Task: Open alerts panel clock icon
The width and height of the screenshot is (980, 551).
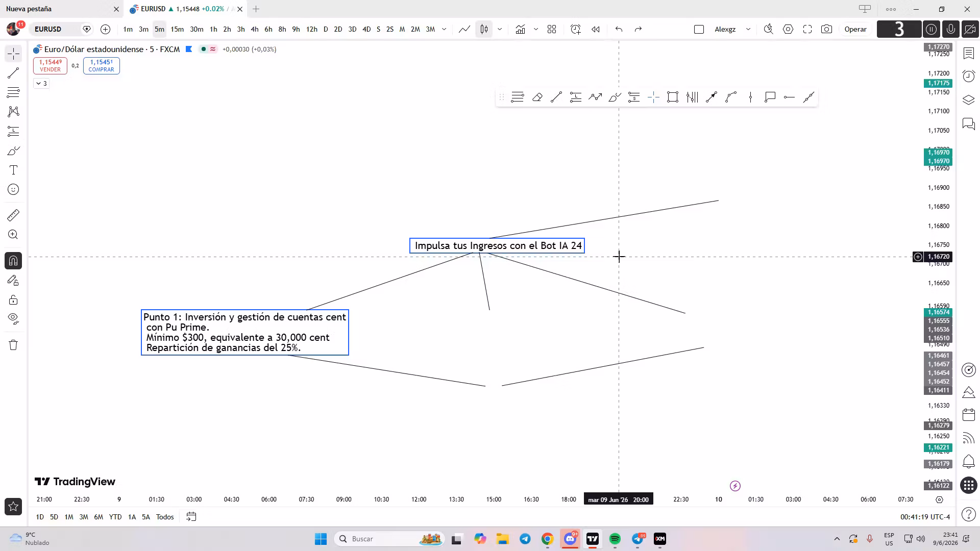Action: 968,76
